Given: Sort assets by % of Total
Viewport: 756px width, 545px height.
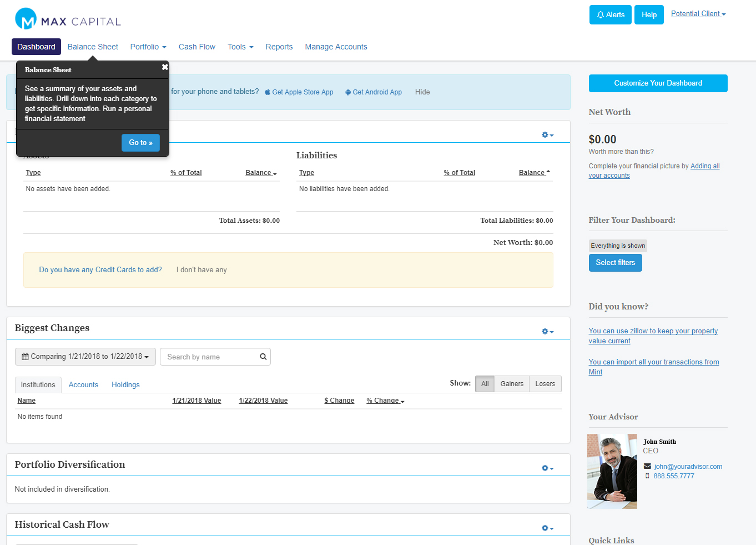Looking at the screenshot, I should click(186, 173).
